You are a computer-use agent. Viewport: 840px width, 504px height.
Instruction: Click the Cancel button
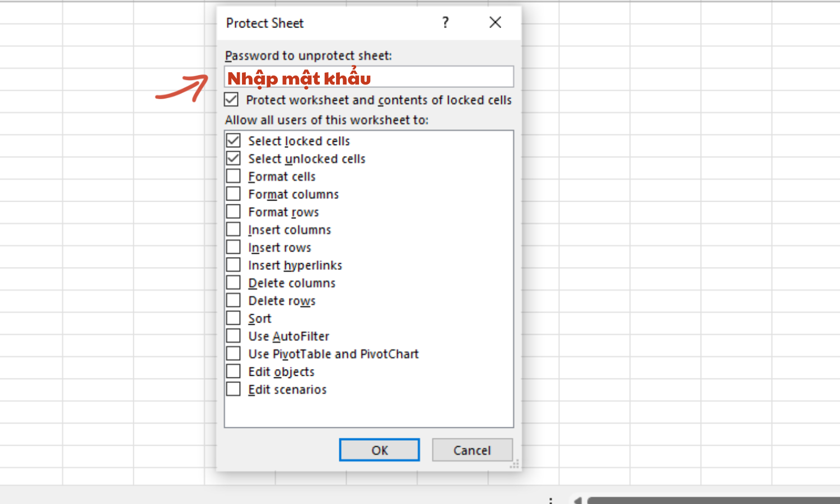(472, 450)
